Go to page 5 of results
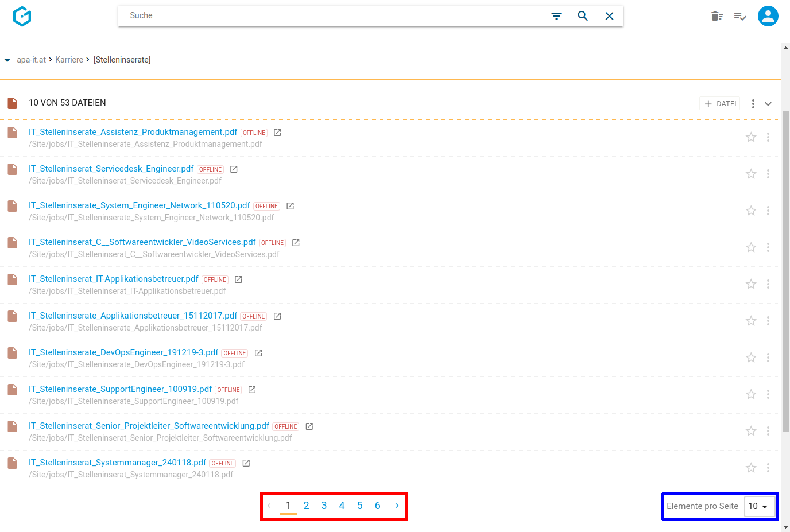Image resolution: width=790 pixels, height=532 pixels. (360, 506)
